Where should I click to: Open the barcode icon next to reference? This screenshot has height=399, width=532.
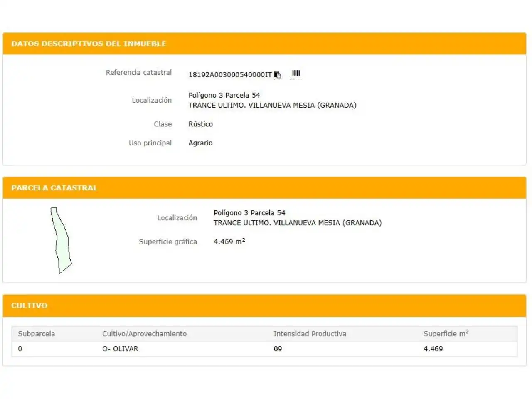point(296,74)
